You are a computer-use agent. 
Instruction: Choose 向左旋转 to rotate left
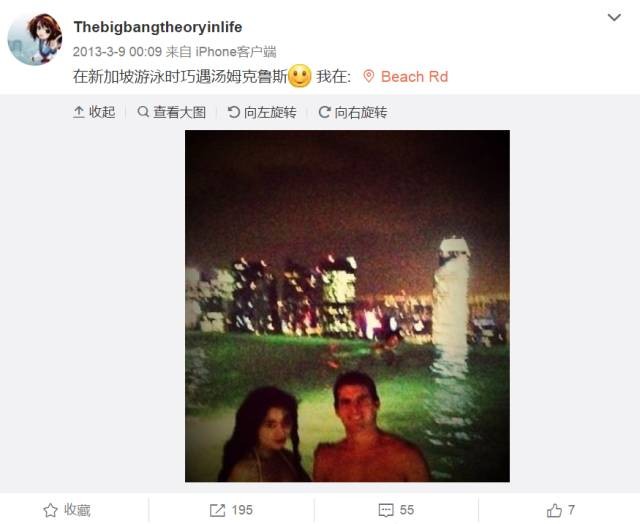(x=270, y=112)
